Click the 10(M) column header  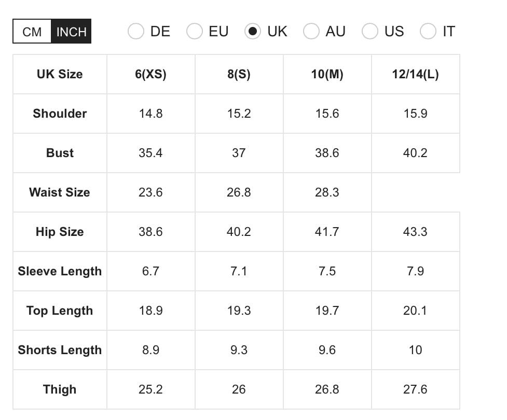coord(327,74)
